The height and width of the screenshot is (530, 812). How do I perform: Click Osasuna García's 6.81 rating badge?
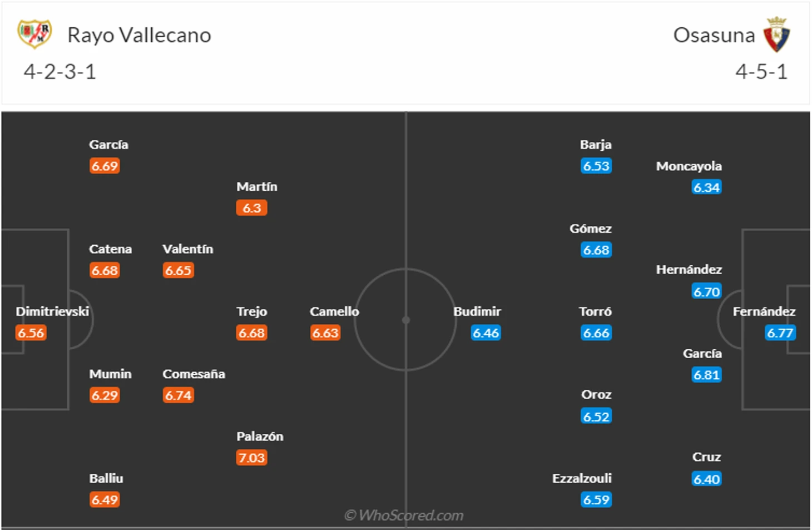[x=706, y=375]
